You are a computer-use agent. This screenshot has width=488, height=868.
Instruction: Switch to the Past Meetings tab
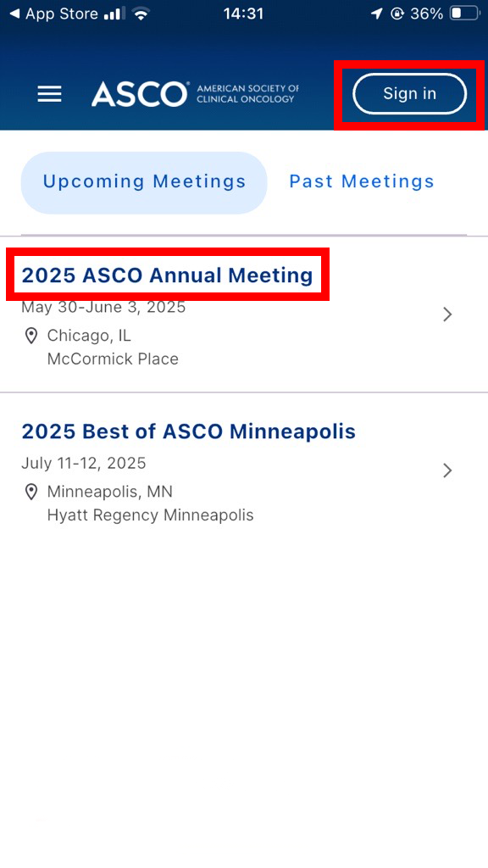click(x=361, y=181)
